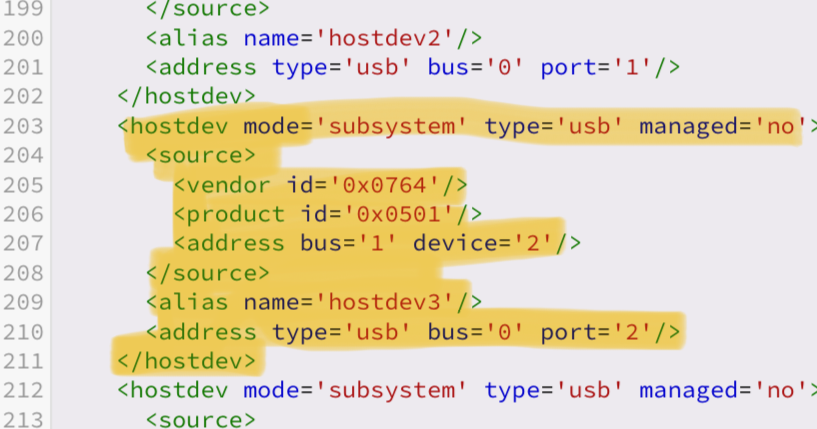Click line number 211 in the gutter
This screenshot has width=817, height=429.
[x=23, y=361]
